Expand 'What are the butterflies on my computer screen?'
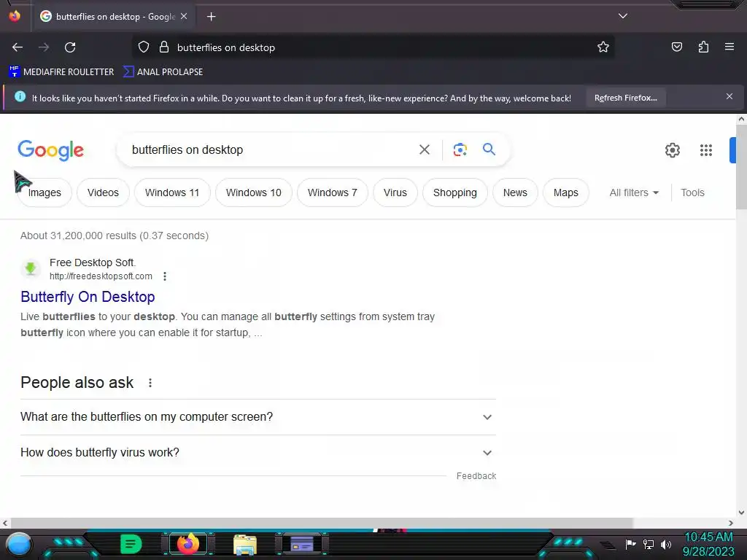747x560 pixels. click(x=258, y=416)
